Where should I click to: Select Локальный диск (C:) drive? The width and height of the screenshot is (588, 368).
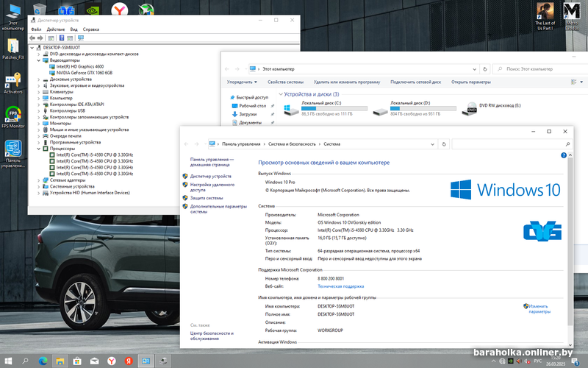326,108
